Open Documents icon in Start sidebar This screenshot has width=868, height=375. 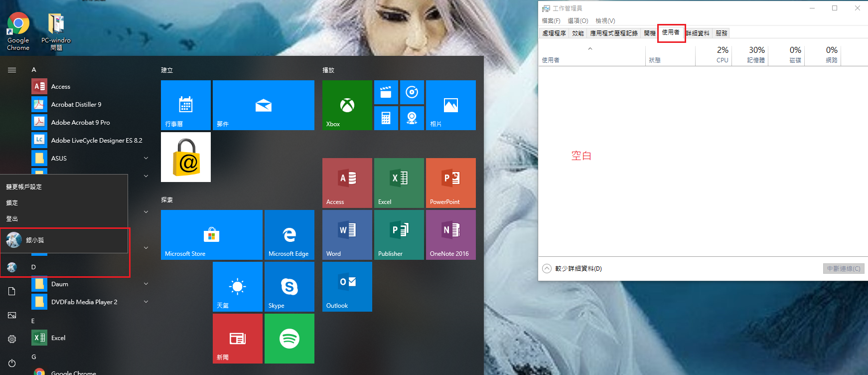point(12,291)
